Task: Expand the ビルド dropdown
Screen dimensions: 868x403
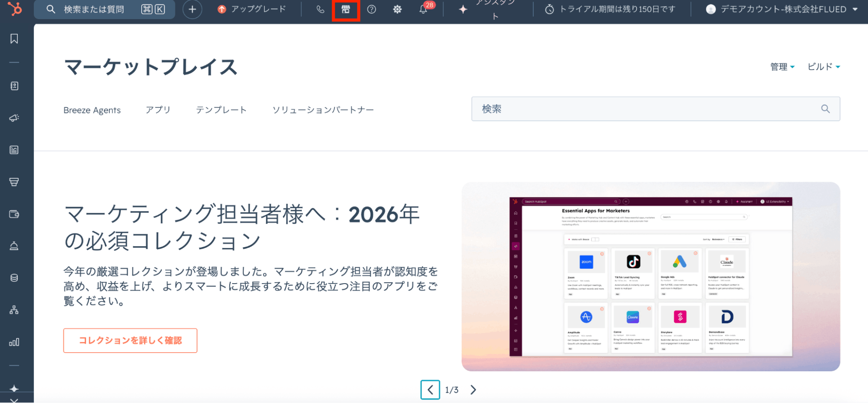Action: pos(824,67)
